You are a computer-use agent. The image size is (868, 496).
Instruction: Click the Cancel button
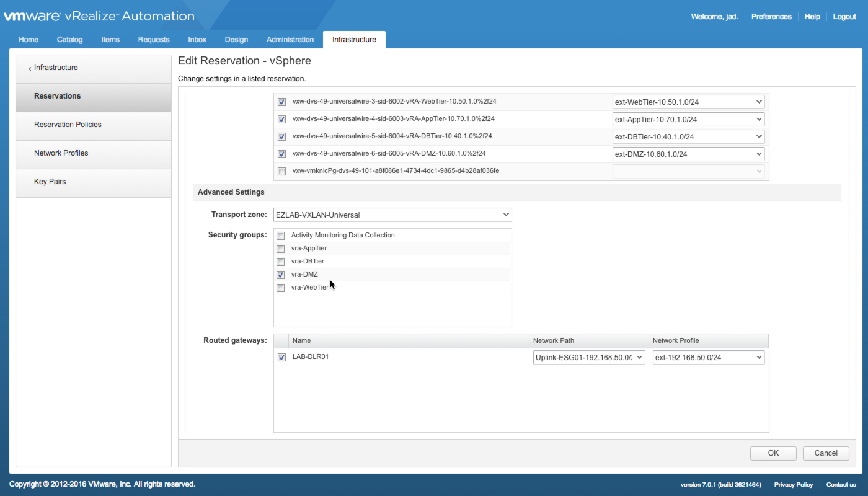826,453
